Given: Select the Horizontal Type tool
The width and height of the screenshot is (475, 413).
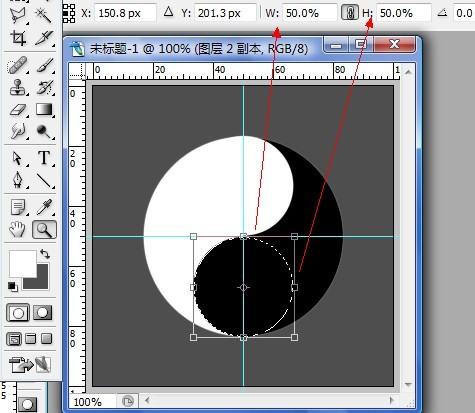Looking at the screenshot, I should pyautogui.click(x=44, y=158).
